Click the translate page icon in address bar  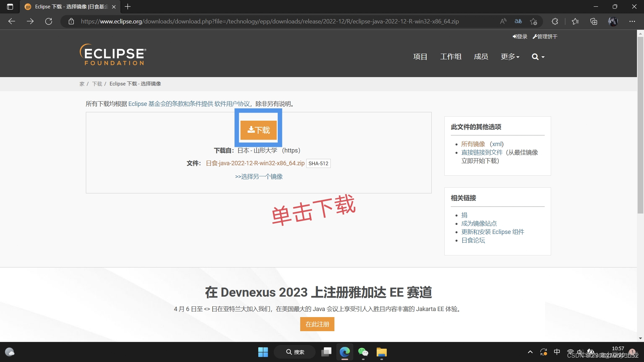(x=518, y=21)
